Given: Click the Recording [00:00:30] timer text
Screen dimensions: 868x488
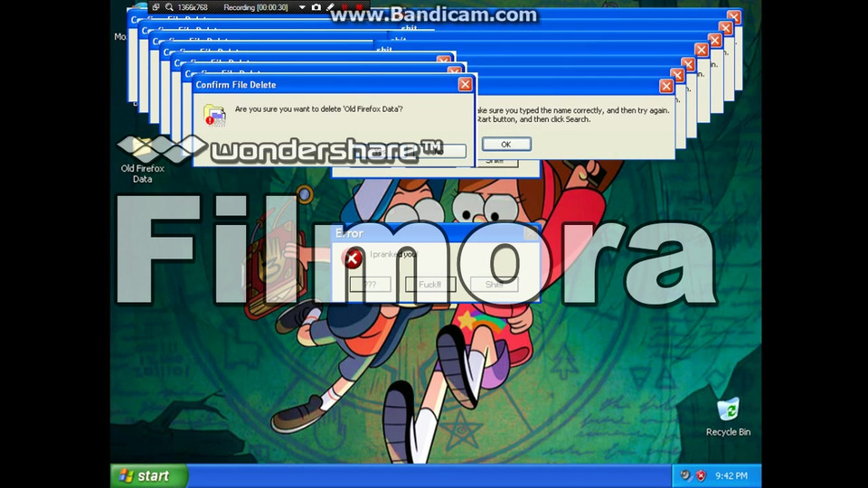Looking at the screenshot, I should [x=256, y=8].
